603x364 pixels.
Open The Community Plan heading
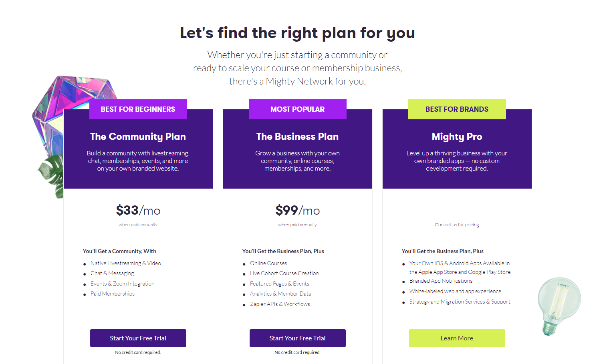click(138, 137)
